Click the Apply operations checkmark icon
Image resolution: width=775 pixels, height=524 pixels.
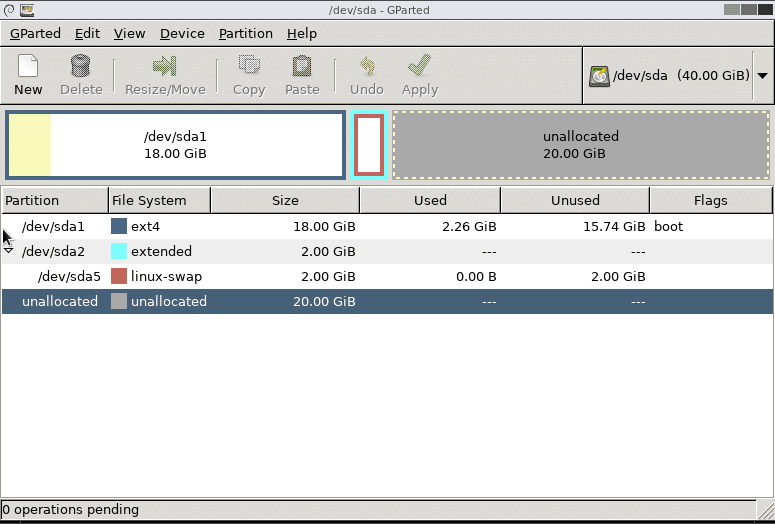(419, 67)
